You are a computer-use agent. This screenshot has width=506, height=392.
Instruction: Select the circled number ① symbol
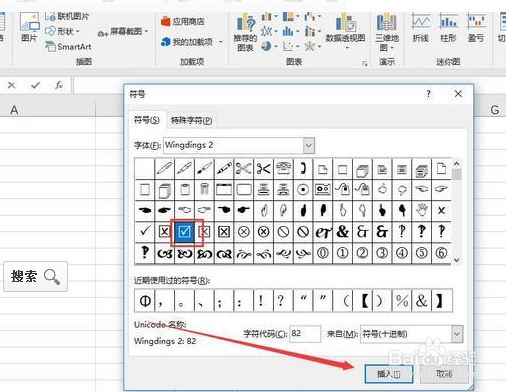pos(342,253)
